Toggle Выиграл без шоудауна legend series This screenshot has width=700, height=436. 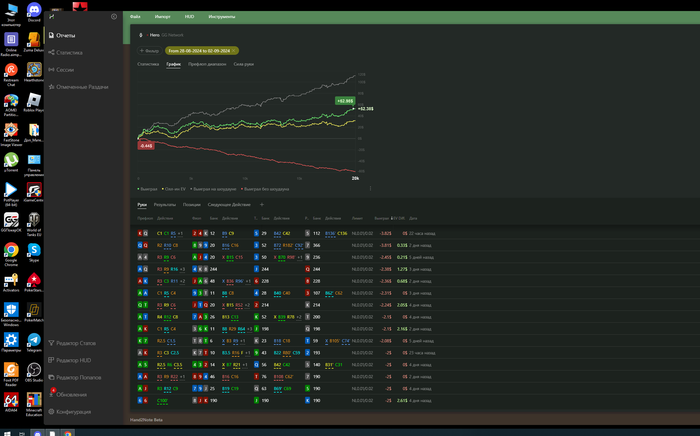pos(266,188)
